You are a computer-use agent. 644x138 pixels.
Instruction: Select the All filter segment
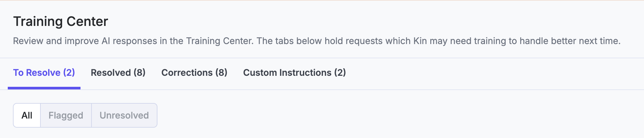[x=27, y=115]
